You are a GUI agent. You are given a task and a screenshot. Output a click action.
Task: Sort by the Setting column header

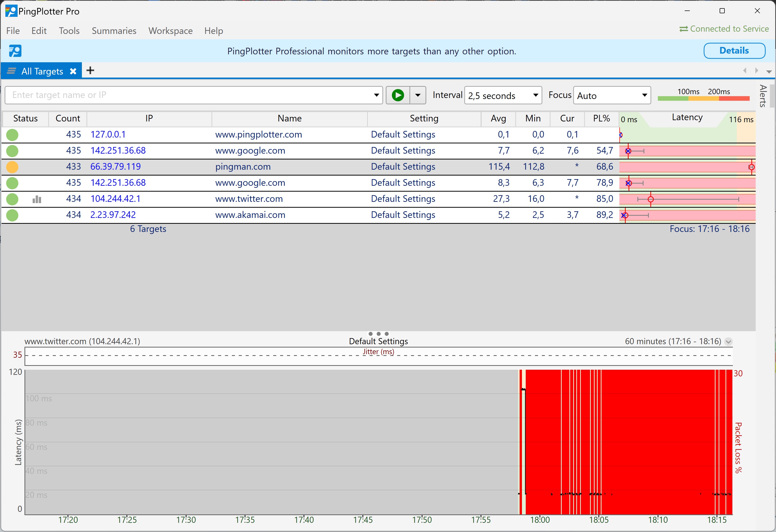pos(424,119)
